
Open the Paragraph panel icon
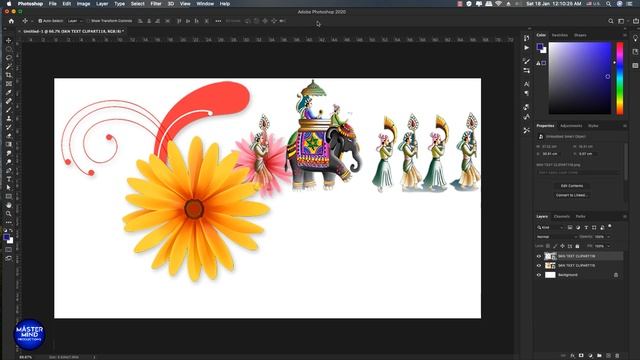coord(527,93)
